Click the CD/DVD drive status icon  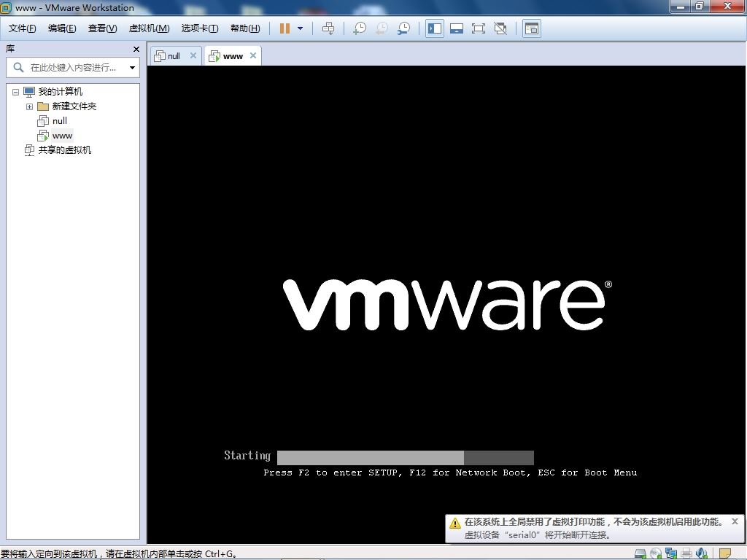(656, 554)
